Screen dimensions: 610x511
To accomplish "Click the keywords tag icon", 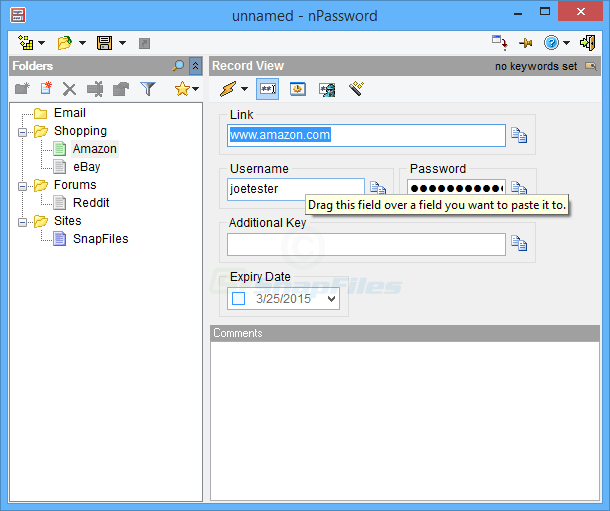I will click(x=591, y=66).
